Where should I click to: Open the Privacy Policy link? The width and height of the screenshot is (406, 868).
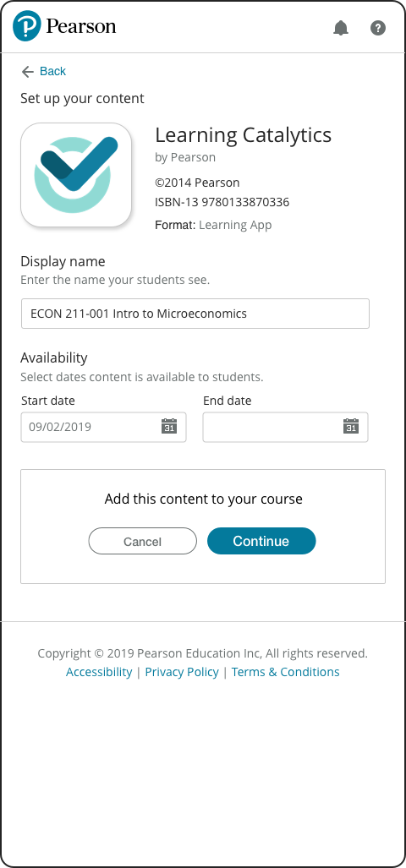click(x=182, y=672)
